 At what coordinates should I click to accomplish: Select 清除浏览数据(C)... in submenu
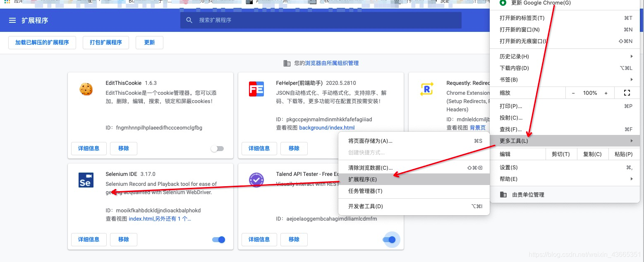pyautogui.click(x=414, y=168)
